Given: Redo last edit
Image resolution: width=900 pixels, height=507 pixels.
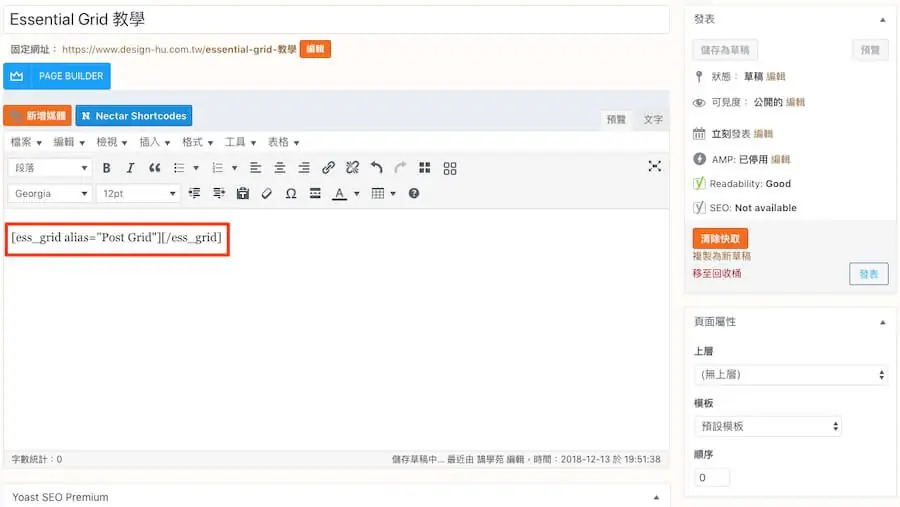Looking at the screenshot, I should pyautogui.click(x=401, y=168).
